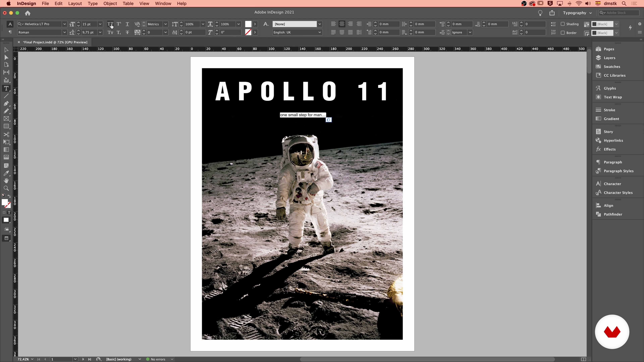Toggle Superscript formatting
Screen dimensions: 644x362
click(119, 24)
